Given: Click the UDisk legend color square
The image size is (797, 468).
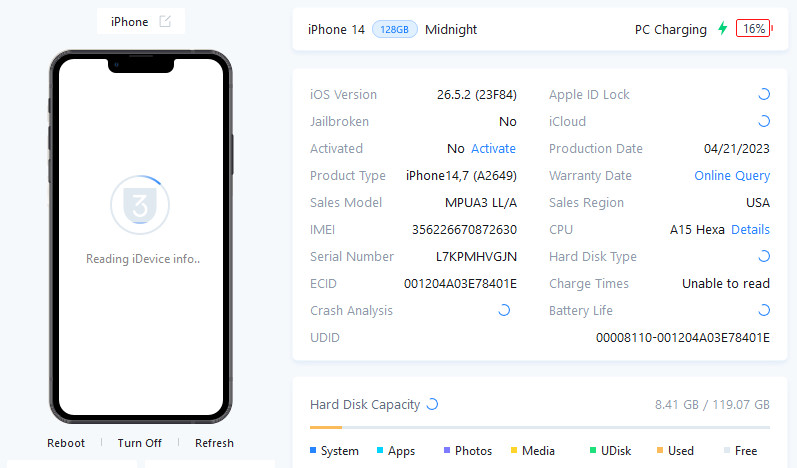Looking at the screenshot, I should (x=593, y=450).
